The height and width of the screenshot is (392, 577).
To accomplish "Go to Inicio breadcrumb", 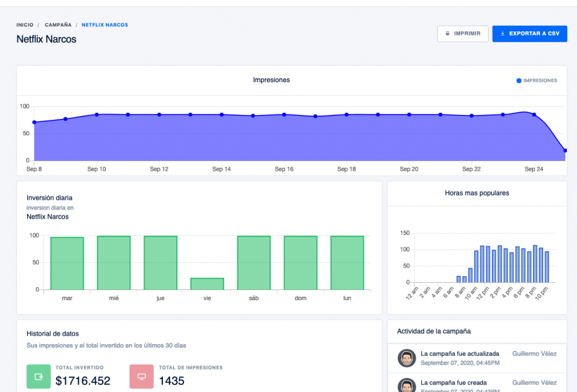I will coord(25,25).
